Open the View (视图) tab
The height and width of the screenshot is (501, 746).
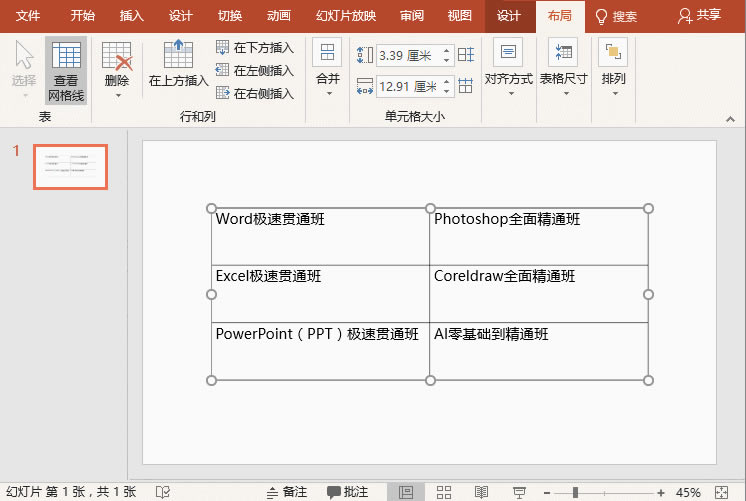pos(460,16)
